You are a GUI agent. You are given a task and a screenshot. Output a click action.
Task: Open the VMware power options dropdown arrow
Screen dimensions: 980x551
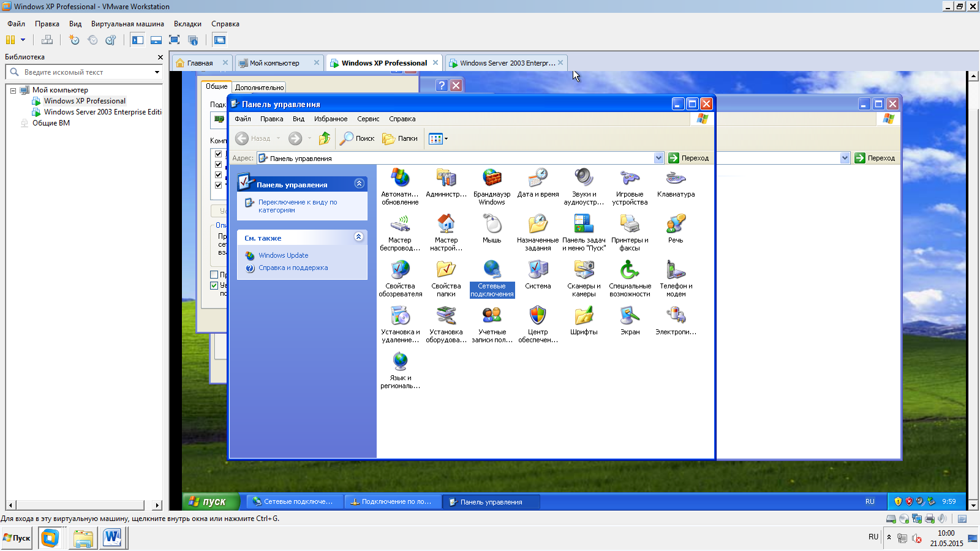tap(23, 40)
